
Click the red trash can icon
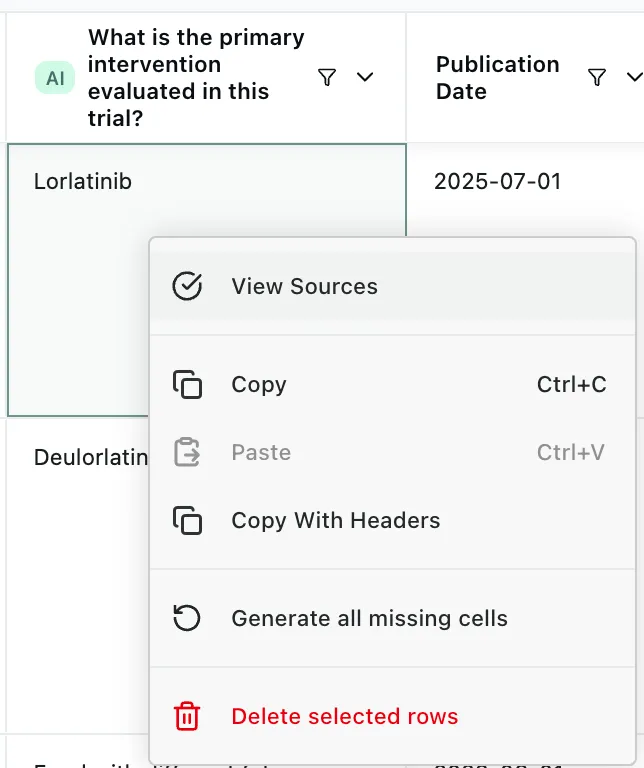tap(187, 716)
